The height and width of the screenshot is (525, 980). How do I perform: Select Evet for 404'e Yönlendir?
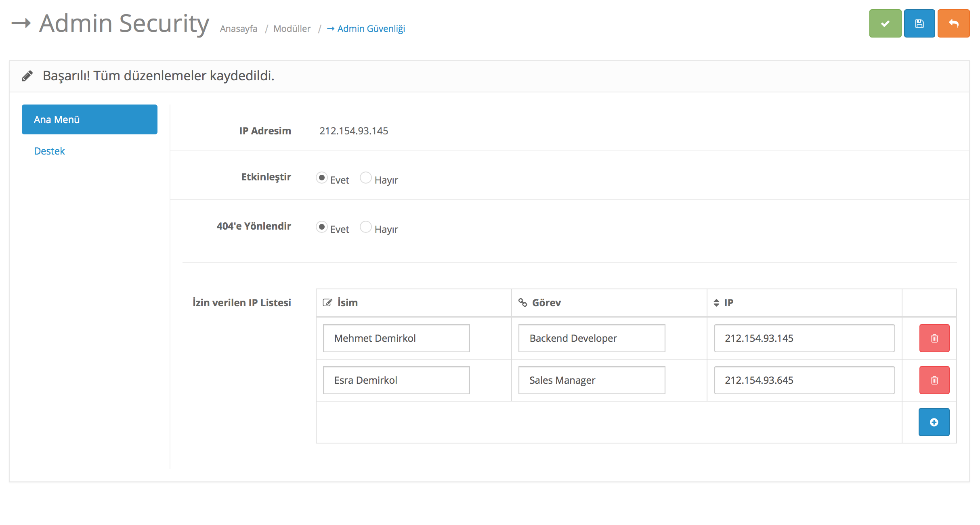322,227
